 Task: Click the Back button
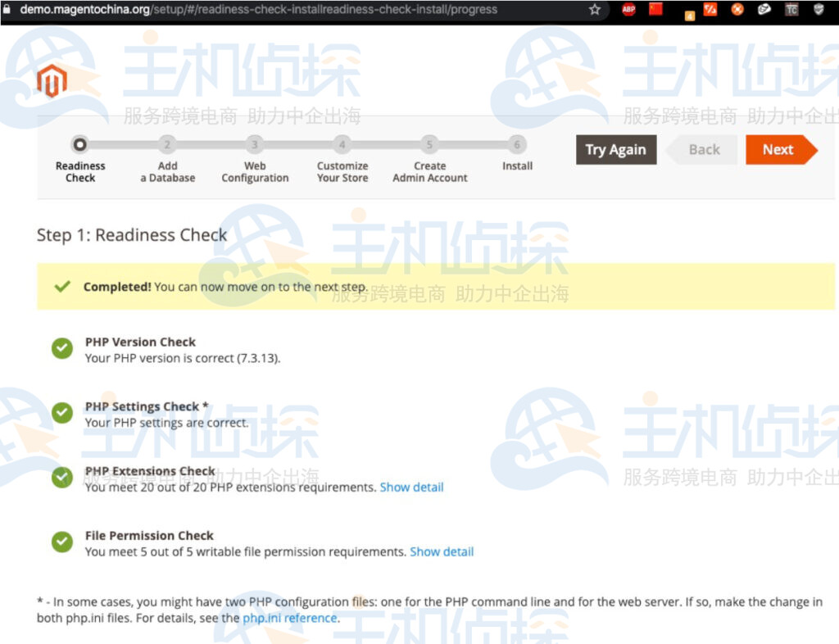coord(704,149)
